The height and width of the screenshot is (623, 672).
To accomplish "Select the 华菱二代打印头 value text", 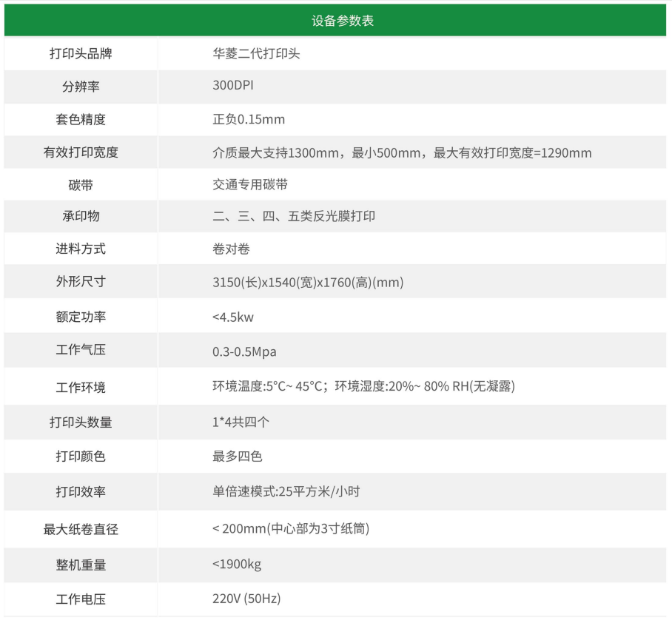I will point(256,54).
